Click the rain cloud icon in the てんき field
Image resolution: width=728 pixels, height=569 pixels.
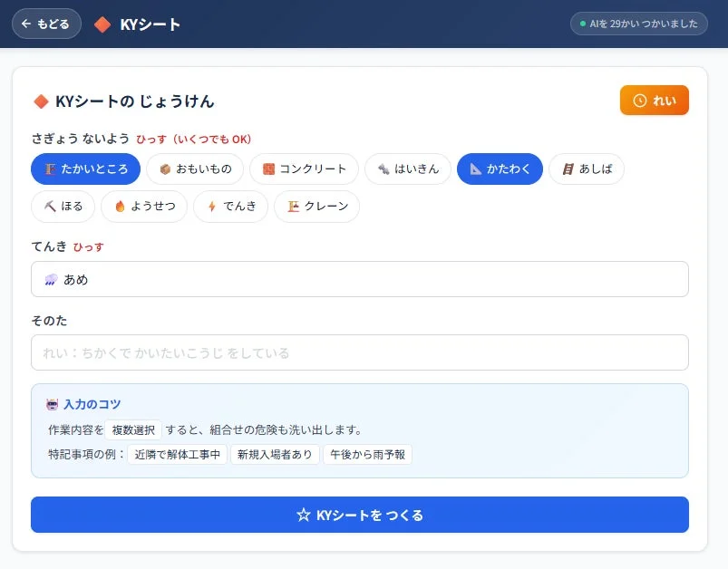(51, 279)
